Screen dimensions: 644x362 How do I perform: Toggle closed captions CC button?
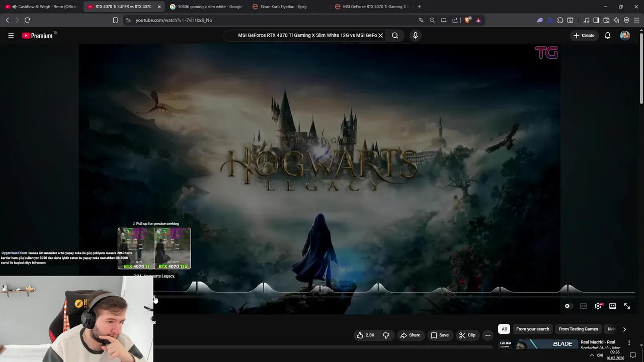click(x=583, y=306)
